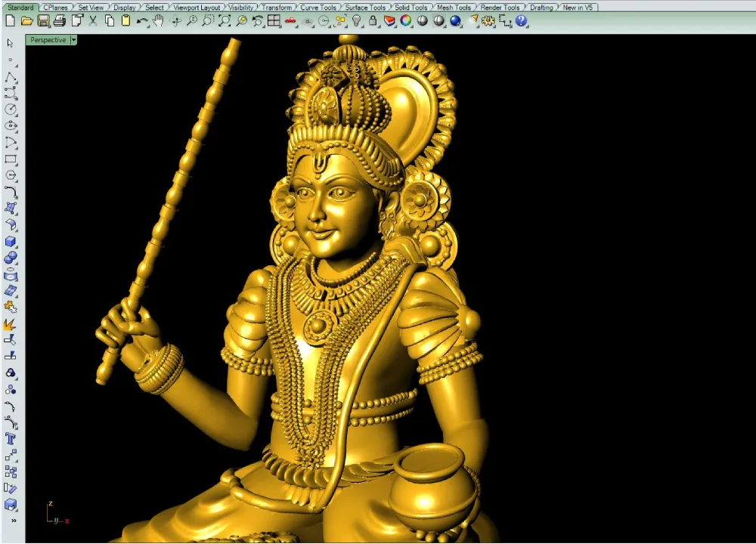
Task: Switch to the Display tab
Action: tap(125, 8)
